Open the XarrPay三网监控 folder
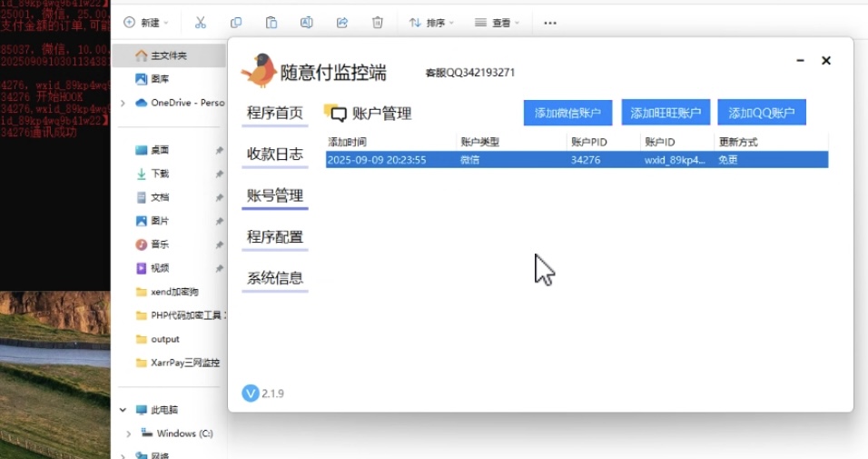This screenshot has height=459, width=868. 178,363
